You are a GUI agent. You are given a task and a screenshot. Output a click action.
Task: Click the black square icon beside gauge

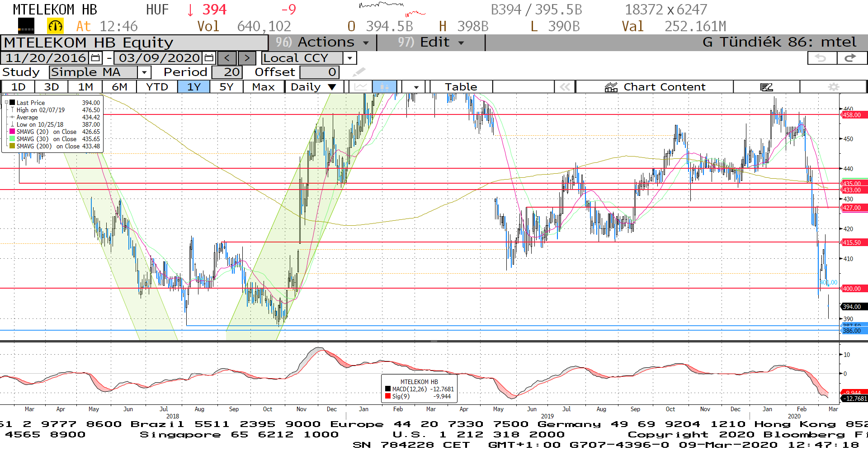[x=26, y=26]
